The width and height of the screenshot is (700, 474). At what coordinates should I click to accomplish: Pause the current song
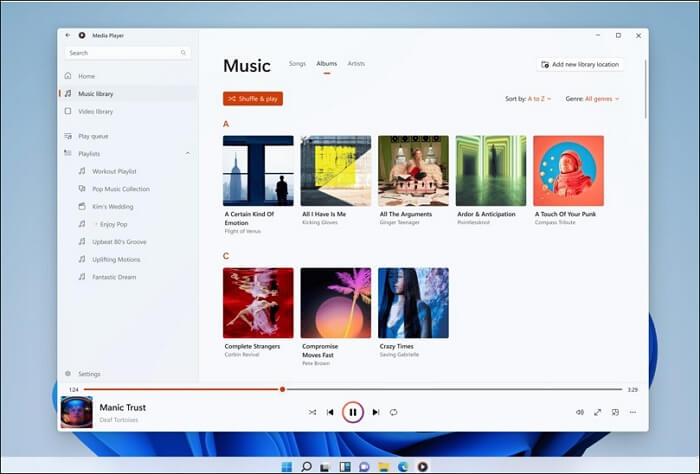click(x=353, y=412)
